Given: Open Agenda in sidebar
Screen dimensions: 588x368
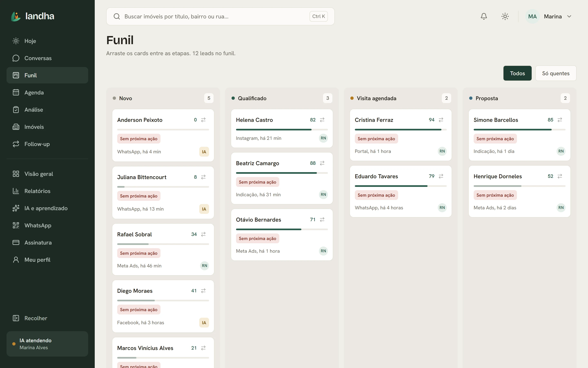Looking at the screenshot, I should tap(47, 92).
